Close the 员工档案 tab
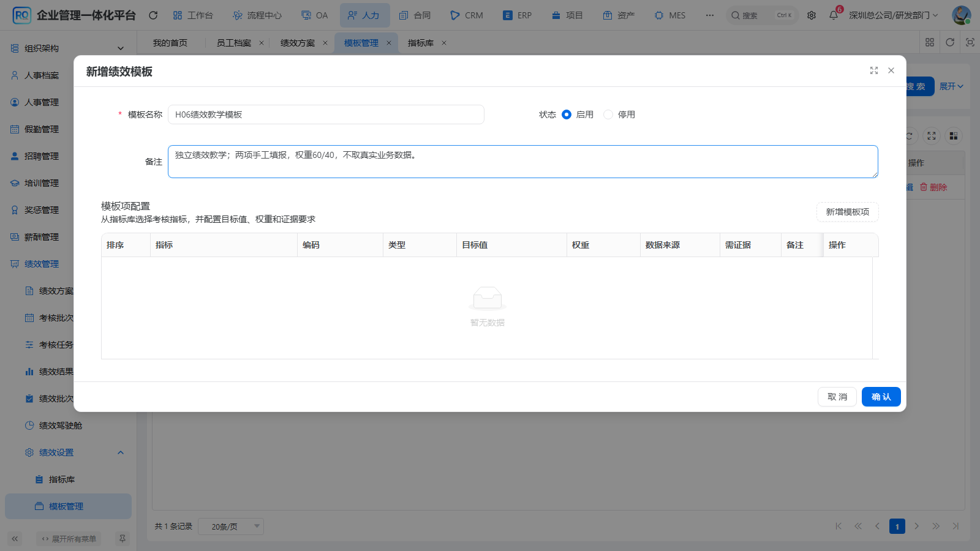 coord(262,43)
